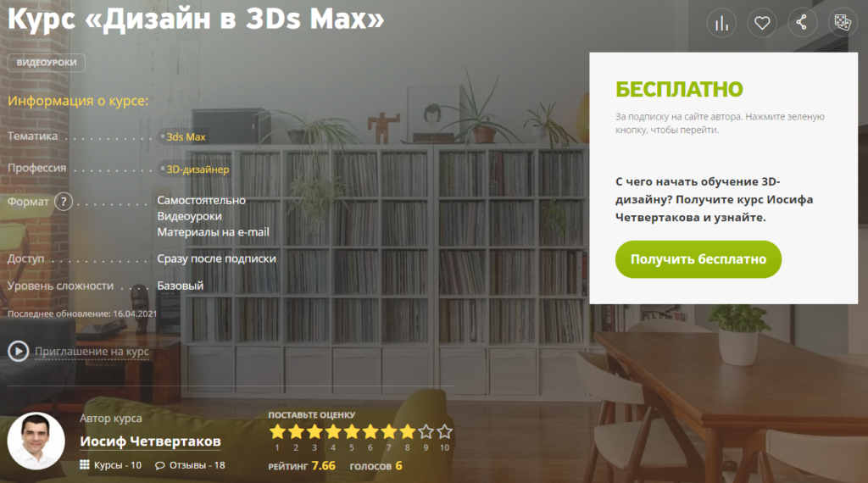The height and width of the screenshot is (483, 868).
Task: Click the Курсы grid icon
Action: (x=84, y=464)
